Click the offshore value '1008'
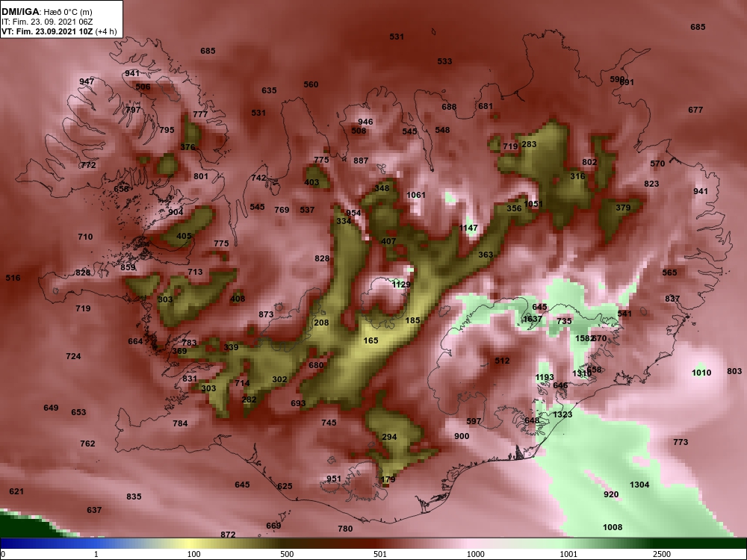This screenshot has width=747, height=560. 613,527
